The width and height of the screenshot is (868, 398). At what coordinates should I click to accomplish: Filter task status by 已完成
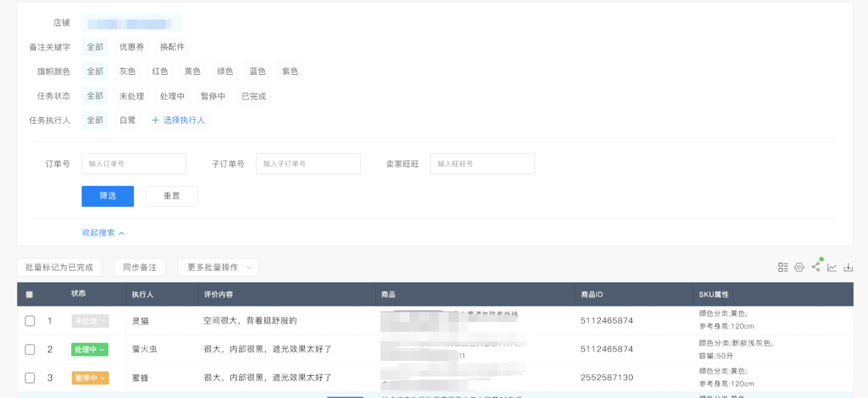coord(254,96)
